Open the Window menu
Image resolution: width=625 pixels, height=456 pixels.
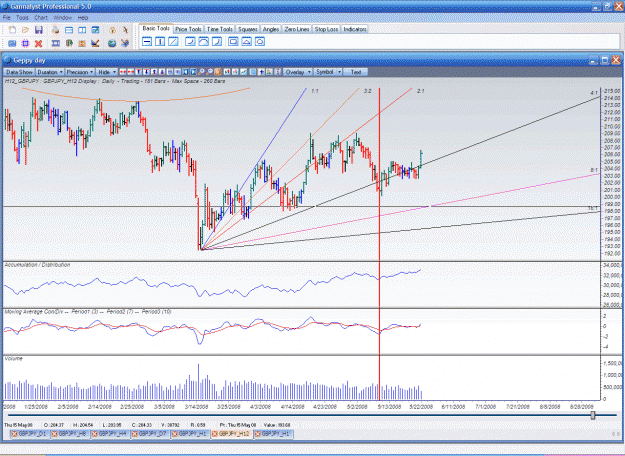click(62, 18)
